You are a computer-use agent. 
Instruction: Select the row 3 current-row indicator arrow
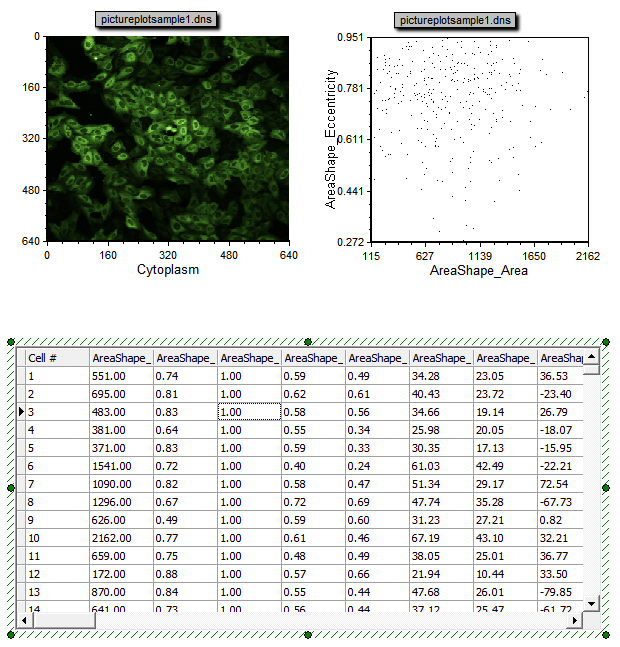coord(21,412)
